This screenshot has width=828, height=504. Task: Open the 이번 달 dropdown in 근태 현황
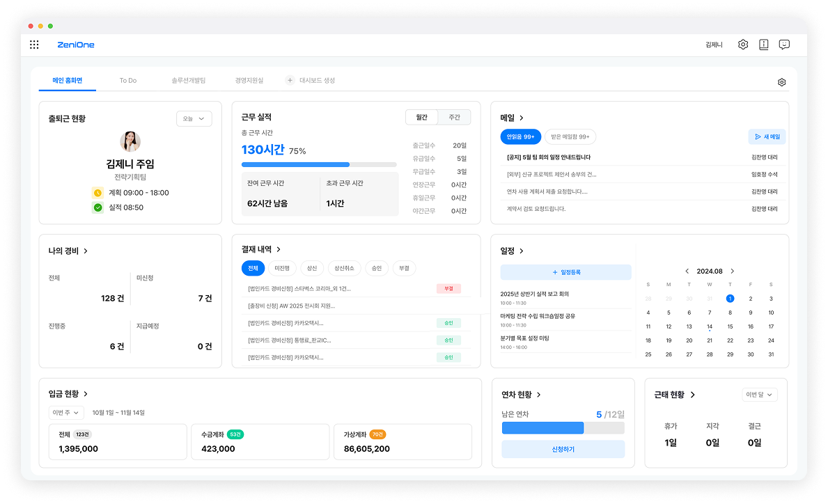click(760, 395)
